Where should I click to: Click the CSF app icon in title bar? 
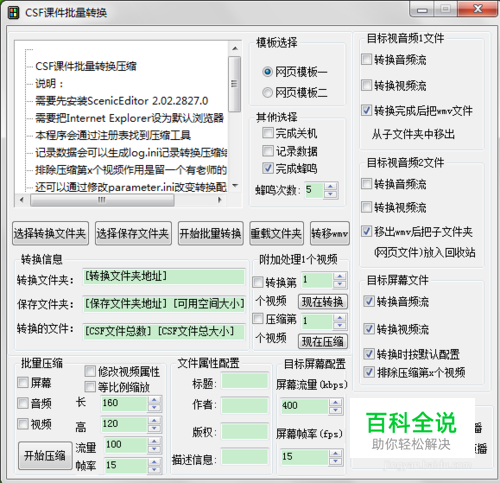pyautogui.click(x=13, y=13)
